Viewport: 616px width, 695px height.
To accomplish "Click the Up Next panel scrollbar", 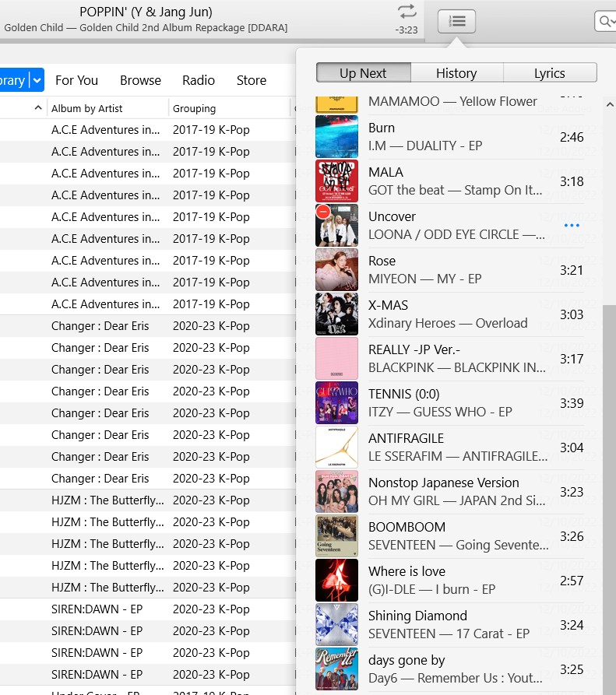I will point(609,500).
